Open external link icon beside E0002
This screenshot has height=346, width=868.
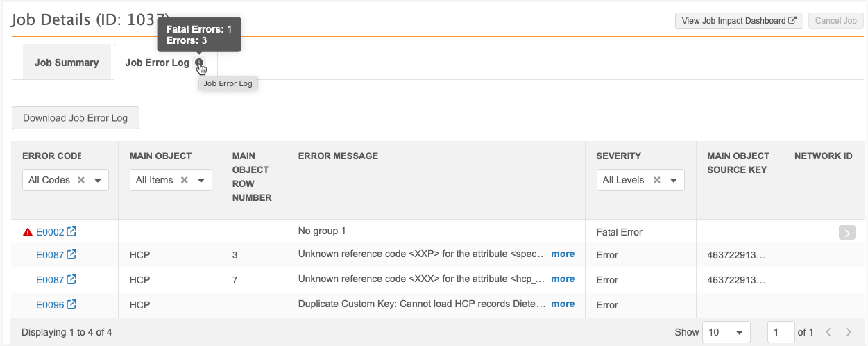pyautogui.click(x=71, y=231)
